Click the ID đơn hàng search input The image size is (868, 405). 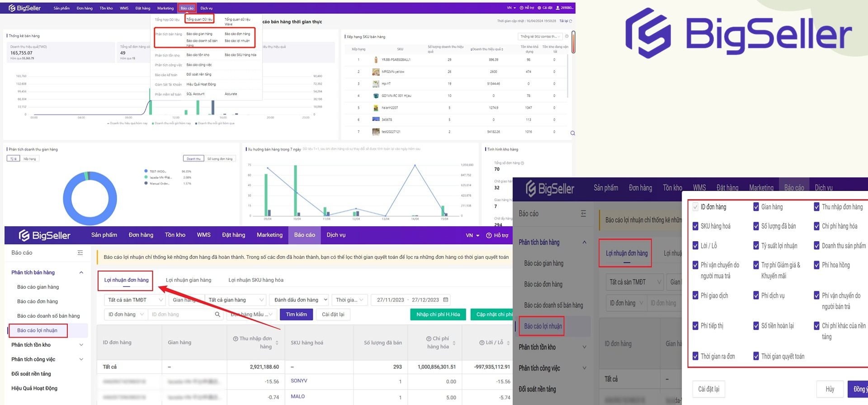(x=181, y=314)
